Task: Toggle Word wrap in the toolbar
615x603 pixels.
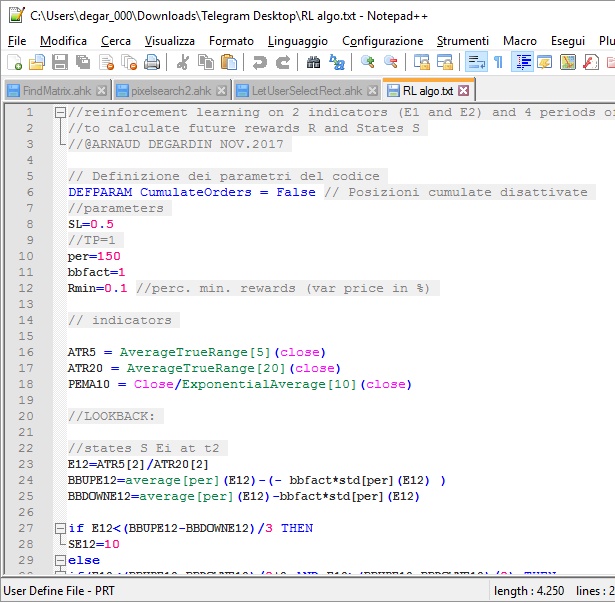Action: click(476, 62)
